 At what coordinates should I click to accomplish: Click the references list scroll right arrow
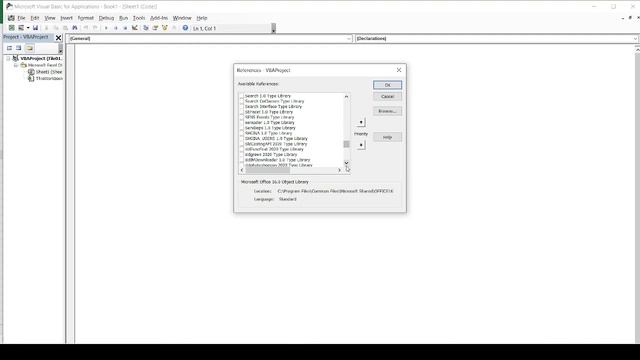point(339,170)
